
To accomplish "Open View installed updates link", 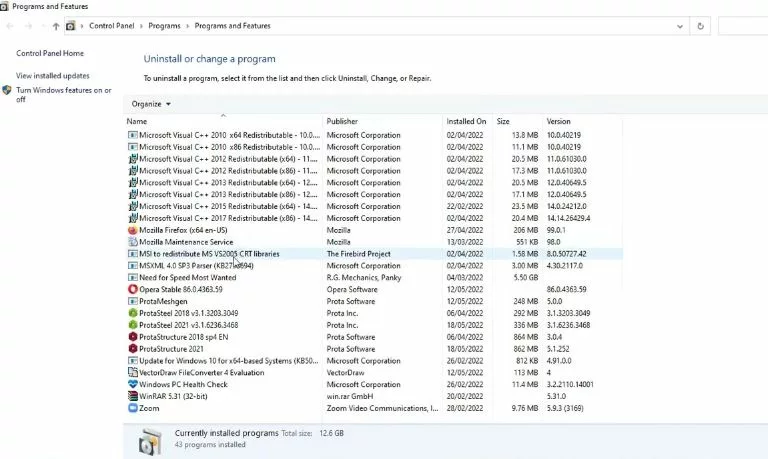I will coord(52,76).
